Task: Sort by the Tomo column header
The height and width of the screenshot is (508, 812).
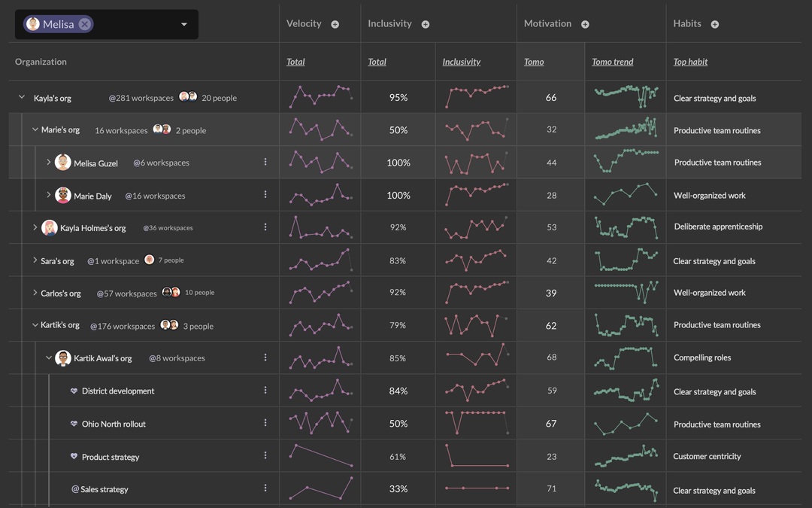Action: click(x=534, y=62)
